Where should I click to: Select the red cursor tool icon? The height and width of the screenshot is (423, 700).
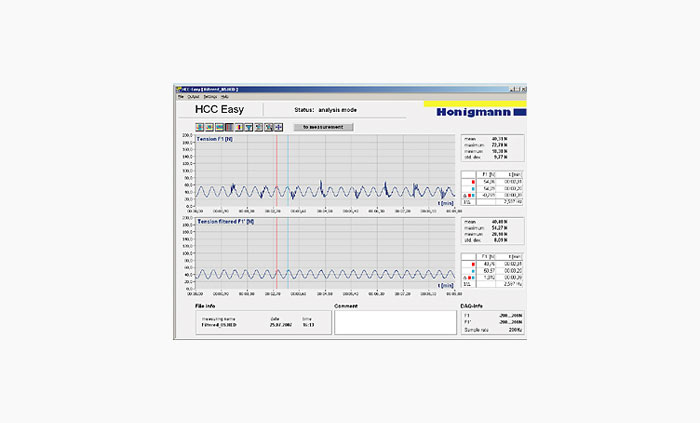pos(239,127)
